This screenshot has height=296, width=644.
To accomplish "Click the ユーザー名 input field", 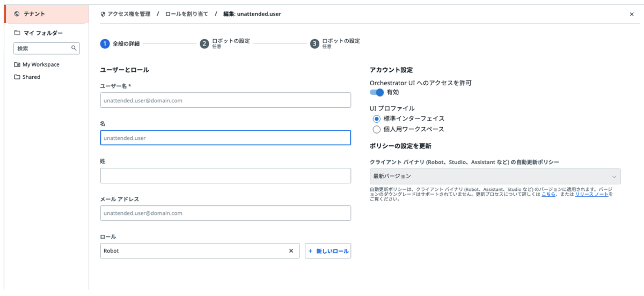I will tap(225, 100).
